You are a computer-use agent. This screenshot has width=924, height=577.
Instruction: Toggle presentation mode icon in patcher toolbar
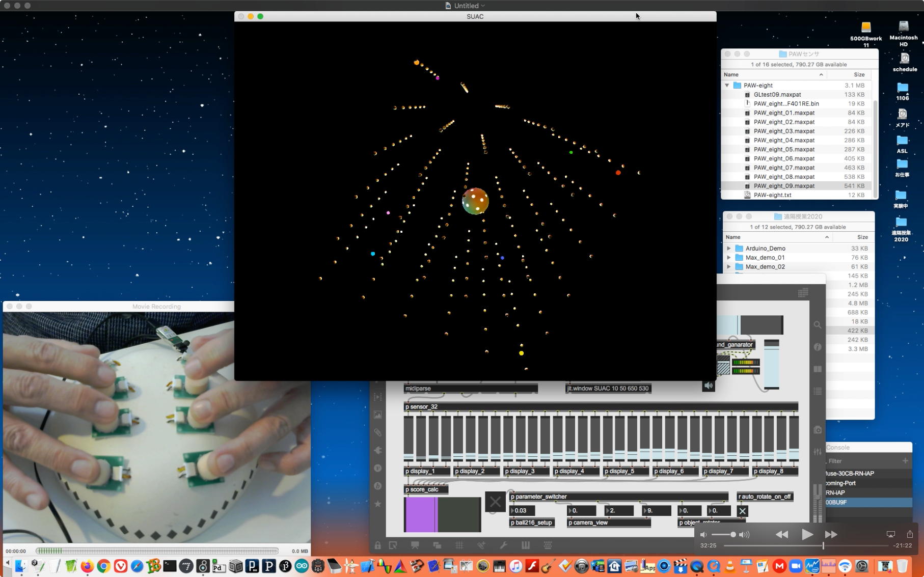pyautogui.click(x=415, y=545)
